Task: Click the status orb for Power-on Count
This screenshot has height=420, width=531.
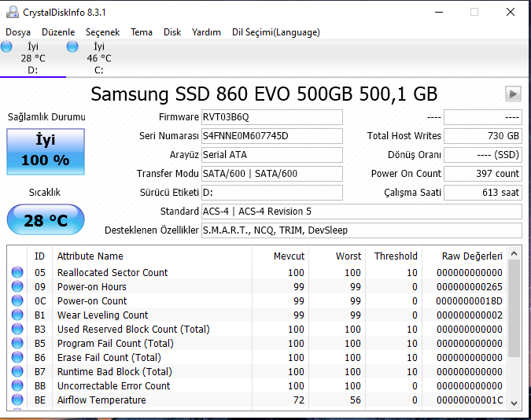Action: [x=17, y=300]
